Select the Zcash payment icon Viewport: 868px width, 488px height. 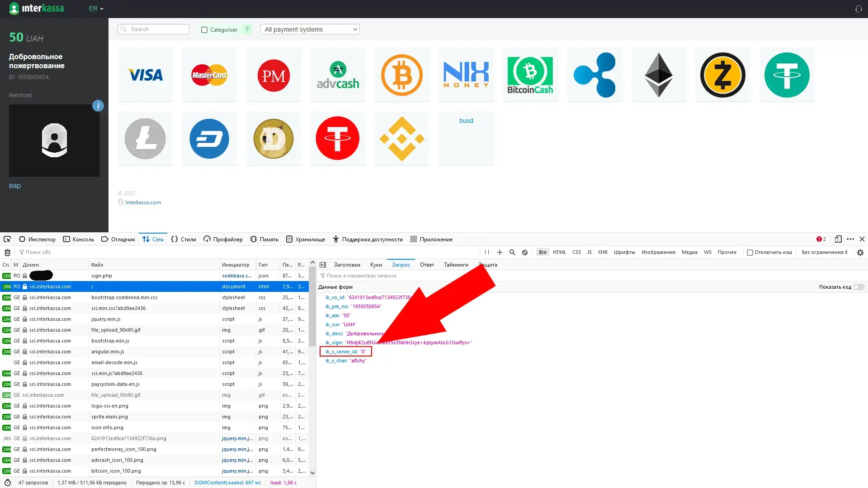723,75
